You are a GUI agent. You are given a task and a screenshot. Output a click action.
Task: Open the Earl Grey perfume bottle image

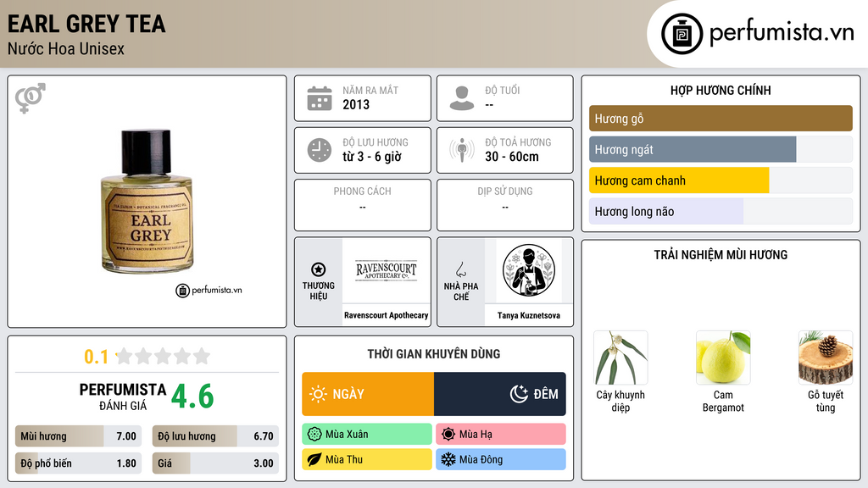tap(147, 202)
